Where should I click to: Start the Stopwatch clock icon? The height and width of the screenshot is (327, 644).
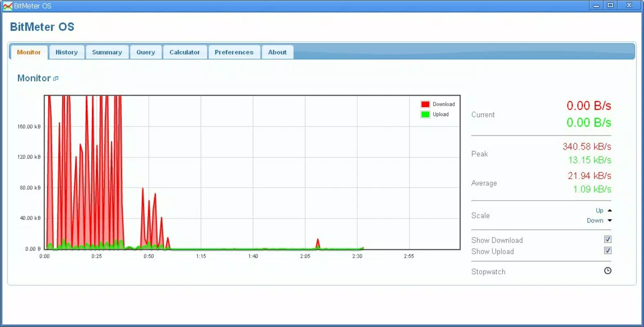click(608, 271)
